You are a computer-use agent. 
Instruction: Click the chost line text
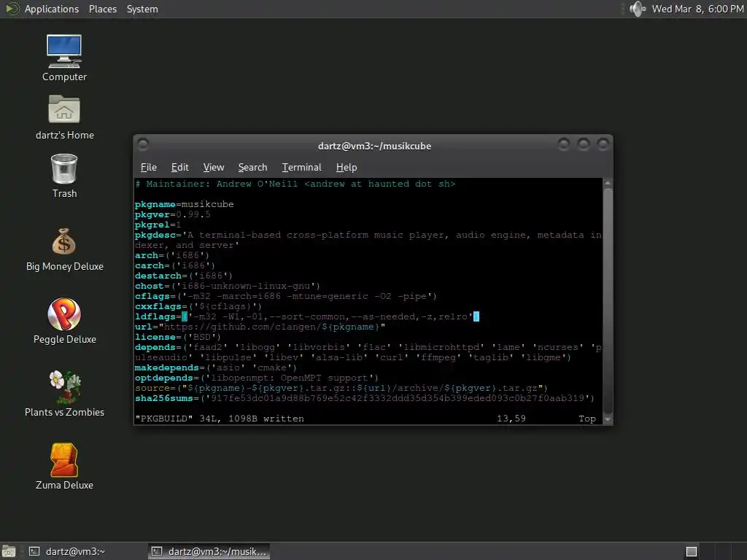(x=228, y=286)
